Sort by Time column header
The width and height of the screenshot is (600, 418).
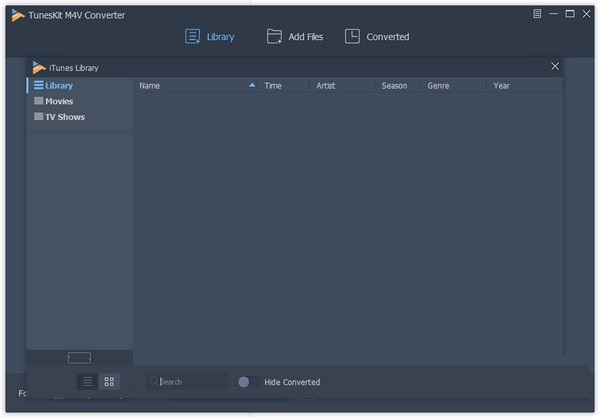tap(273, 86)
